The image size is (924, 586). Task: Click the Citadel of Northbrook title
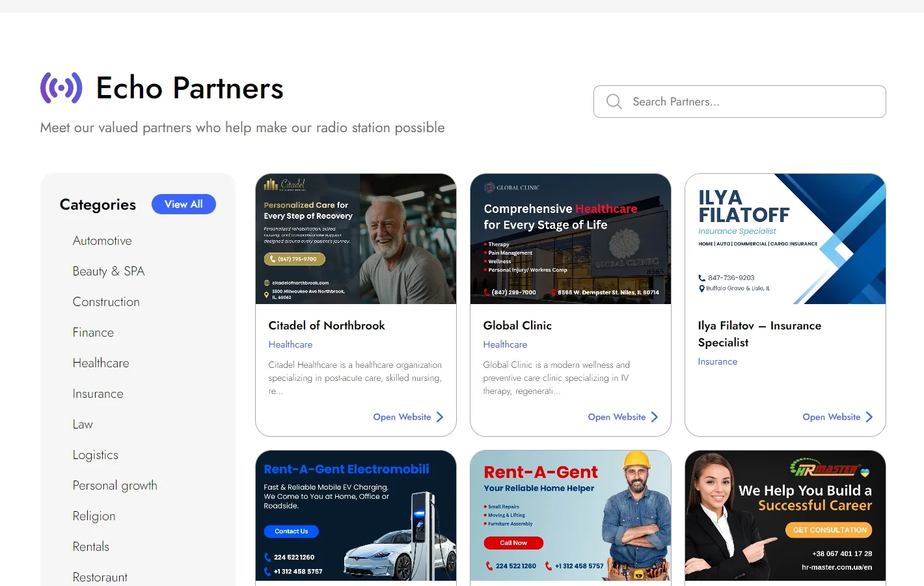[327, 326]
